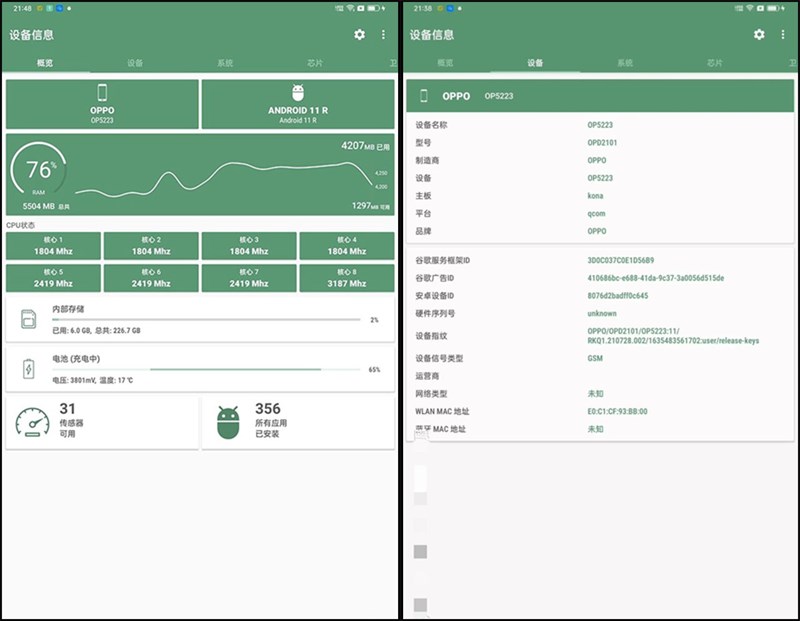
Task: Tap 21:48 clock in left status bar
Action: (x=22, y=8)
